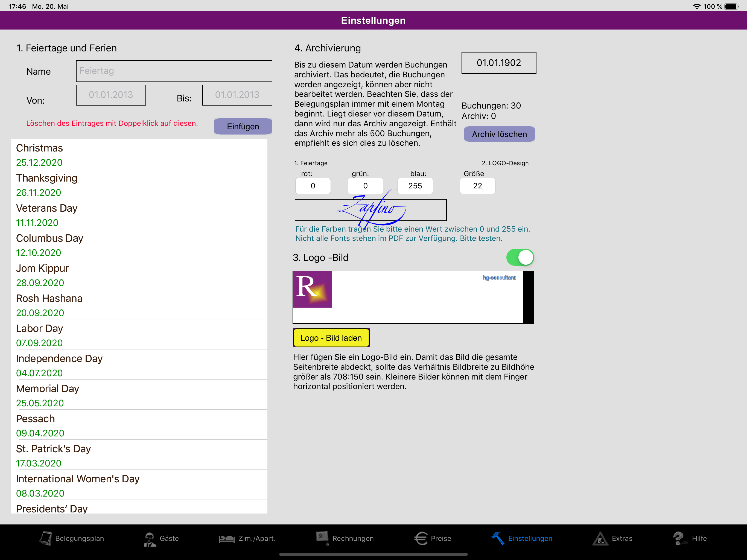The image size is (747, 560).
Task: Tap the 1. Feiertage und Ferien heading
Action: (x=66, y=48)
